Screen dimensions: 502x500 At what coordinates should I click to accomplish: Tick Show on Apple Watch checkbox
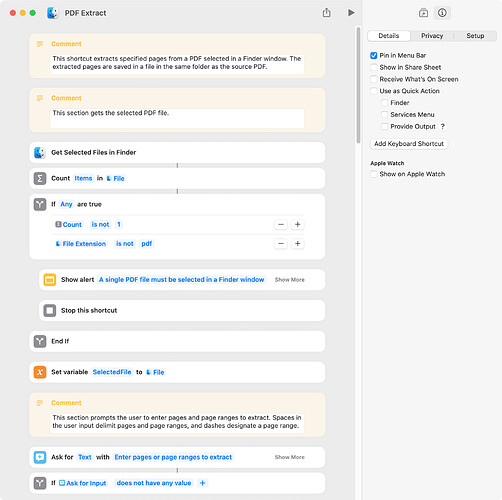[374, 174]
